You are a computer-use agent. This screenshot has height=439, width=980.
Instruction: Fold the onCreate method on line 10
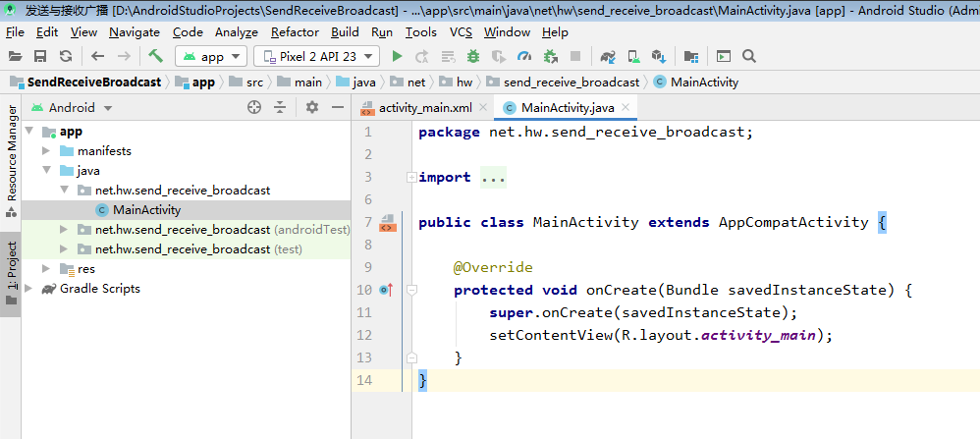[411, 290]
